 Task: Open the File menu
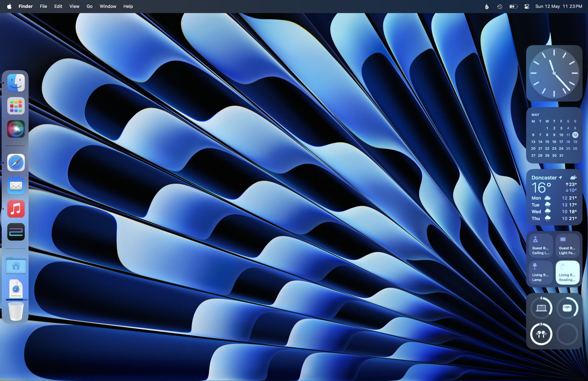tap(44, 6)
